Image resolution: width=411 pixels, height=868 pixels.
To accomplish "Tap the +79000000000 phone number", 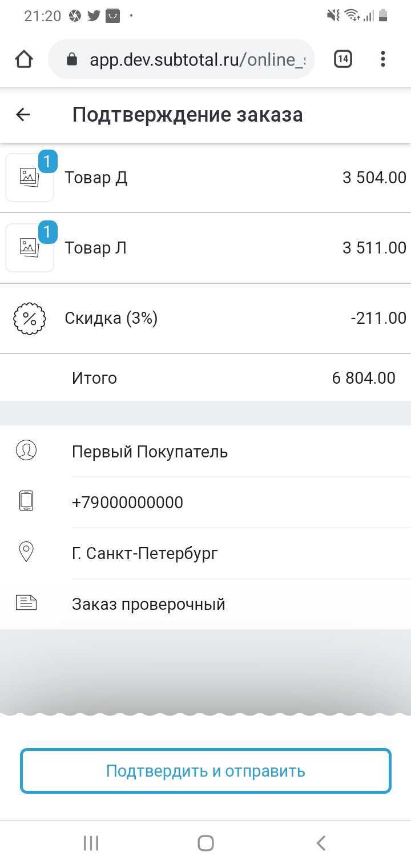I will 127,503.
